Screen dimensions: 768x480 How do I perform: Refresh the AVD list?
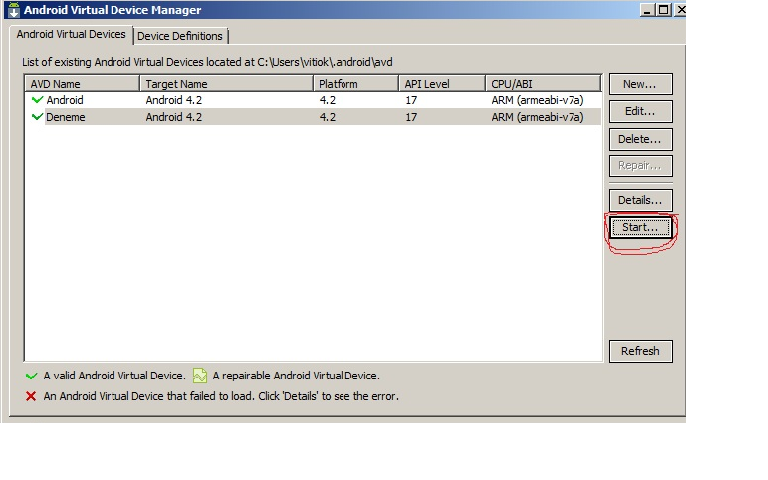click(641, 351)
